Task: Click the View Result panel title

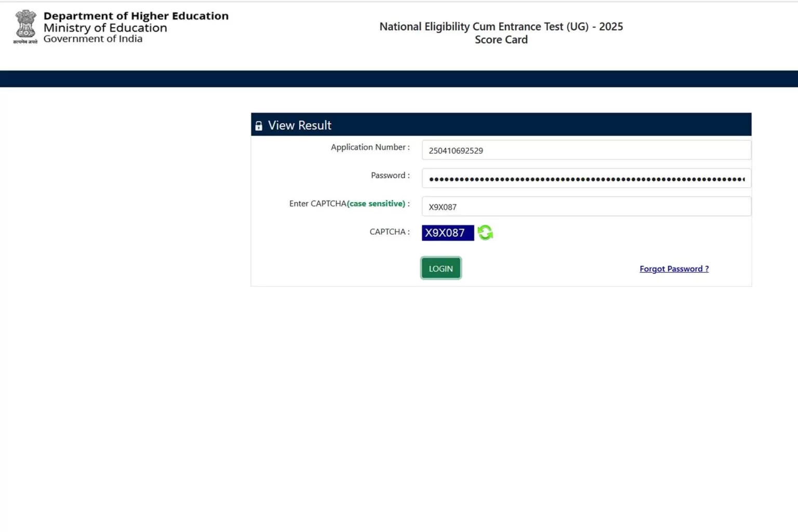Action: [x=299, y=125]
